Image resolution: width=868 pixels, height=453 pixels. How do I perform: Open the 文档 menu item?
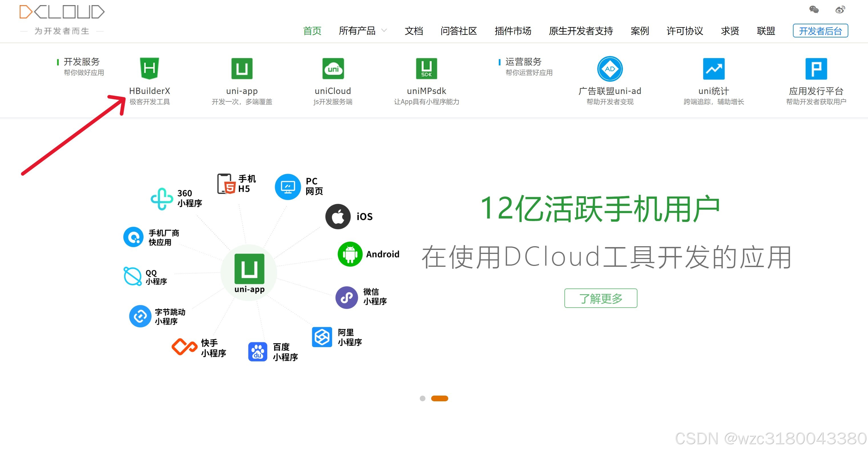coord(413,31)
